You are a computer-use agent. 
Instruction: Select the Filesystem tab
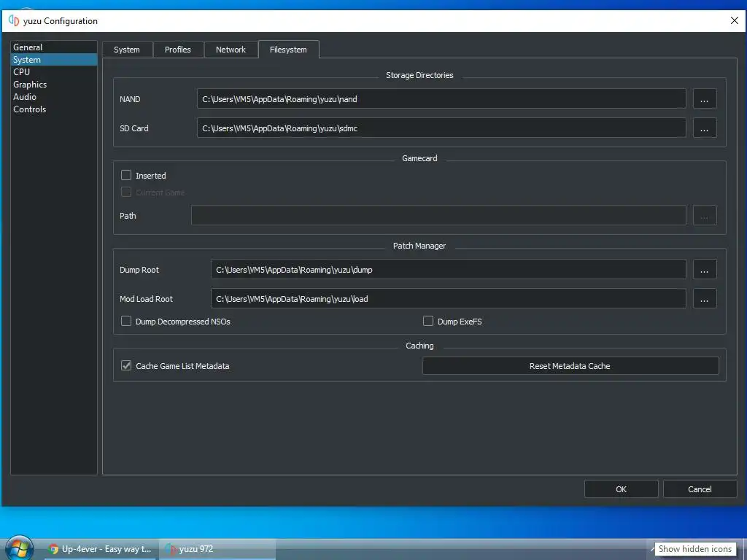click(288, 50)
